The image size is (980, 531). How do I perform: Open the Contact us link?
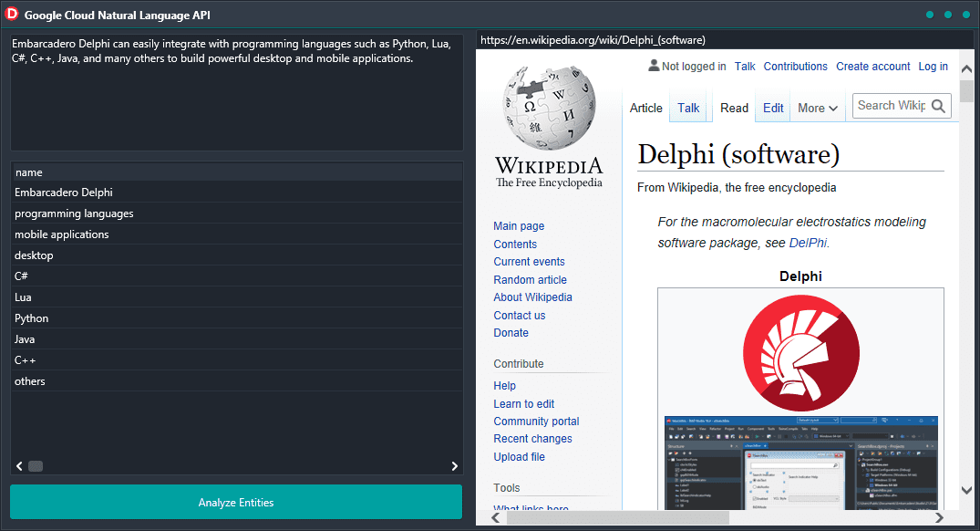coord(520,315)
